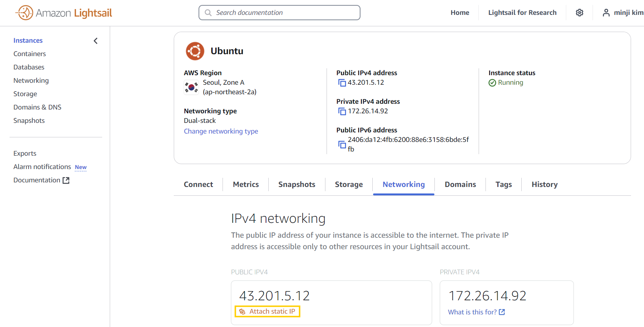Viewport: 644px width, 327px height.
Task: Open Networking in the sidebar
Action: pos(31,81)
